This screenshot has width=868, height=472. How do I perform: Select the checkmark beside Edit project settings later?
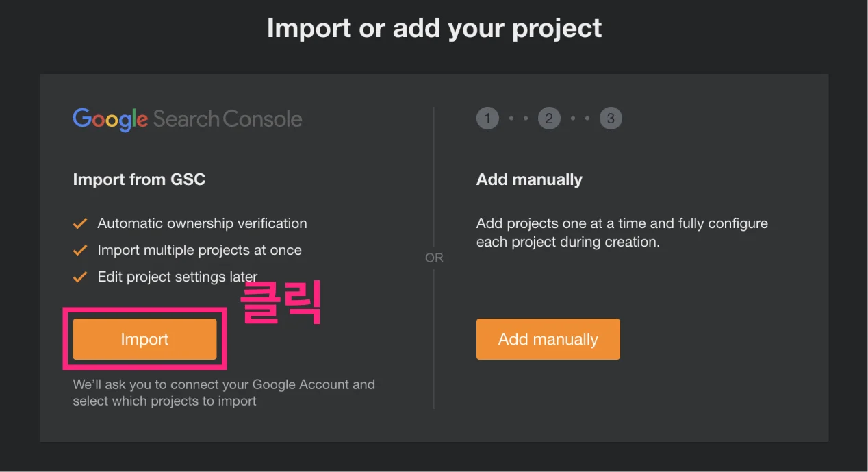pos(80,276)
